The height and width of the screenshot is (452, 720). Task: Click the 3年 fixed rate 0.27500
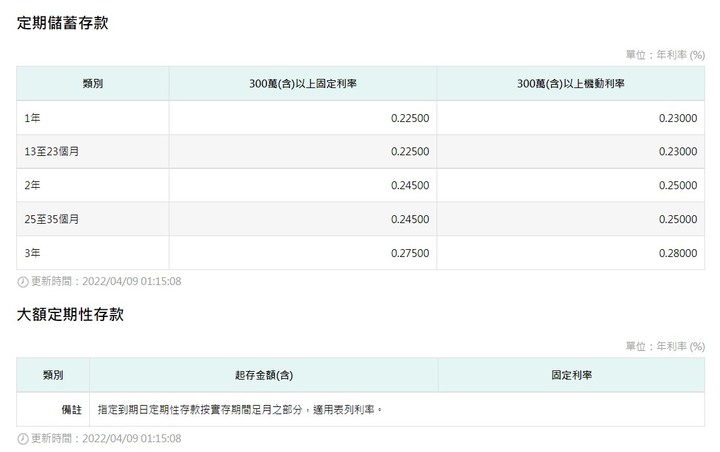pos(410,253)
